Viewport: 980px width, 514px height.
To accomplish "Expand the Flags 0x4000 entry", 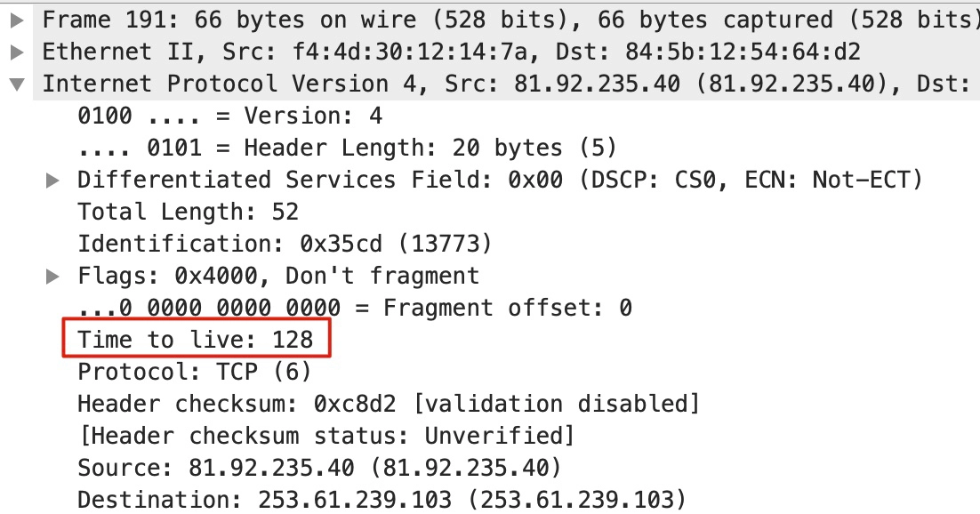I will 53,276.
